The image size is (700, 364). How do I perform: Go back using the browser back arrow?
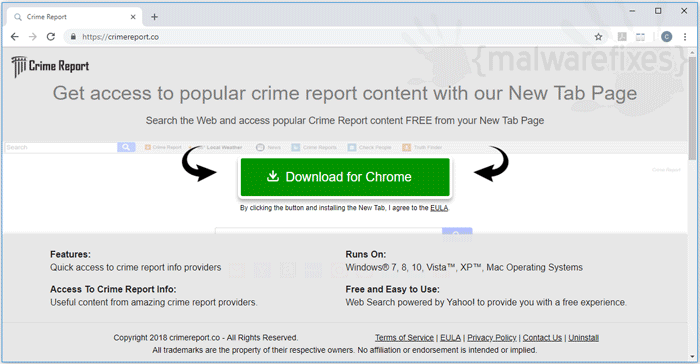15,37
